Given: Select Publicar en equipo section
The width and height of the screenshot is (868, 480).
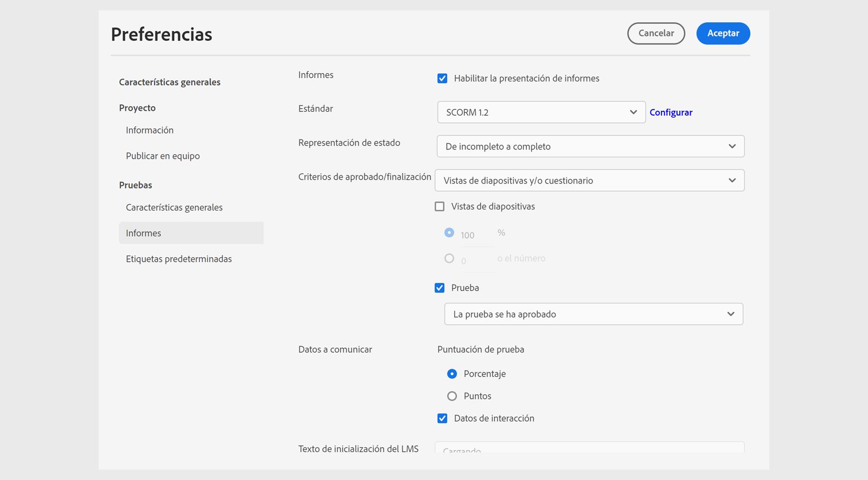Looking at the screenshot, I should (x=163, y=156).
